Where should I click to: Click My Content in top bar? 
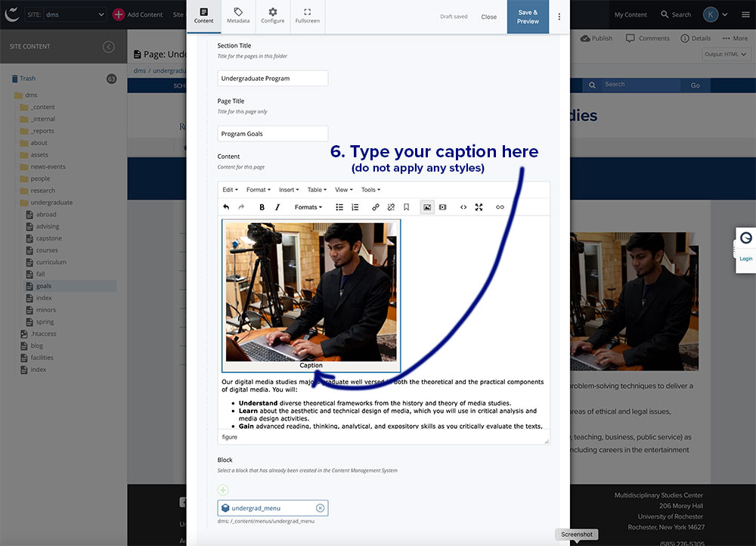tap(631, 14)
